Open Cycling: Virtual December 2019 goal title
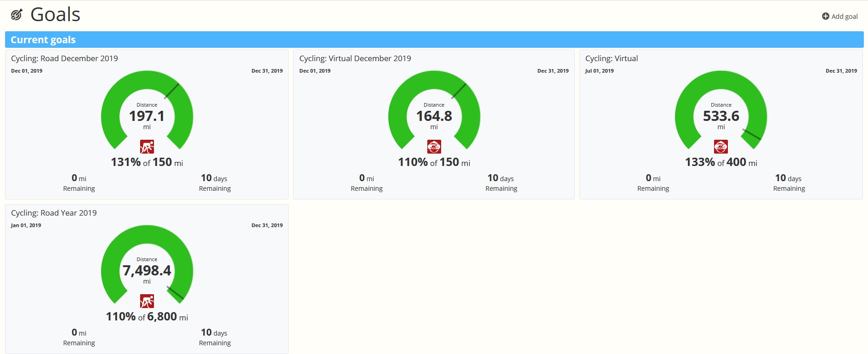 tap(355, 58)
